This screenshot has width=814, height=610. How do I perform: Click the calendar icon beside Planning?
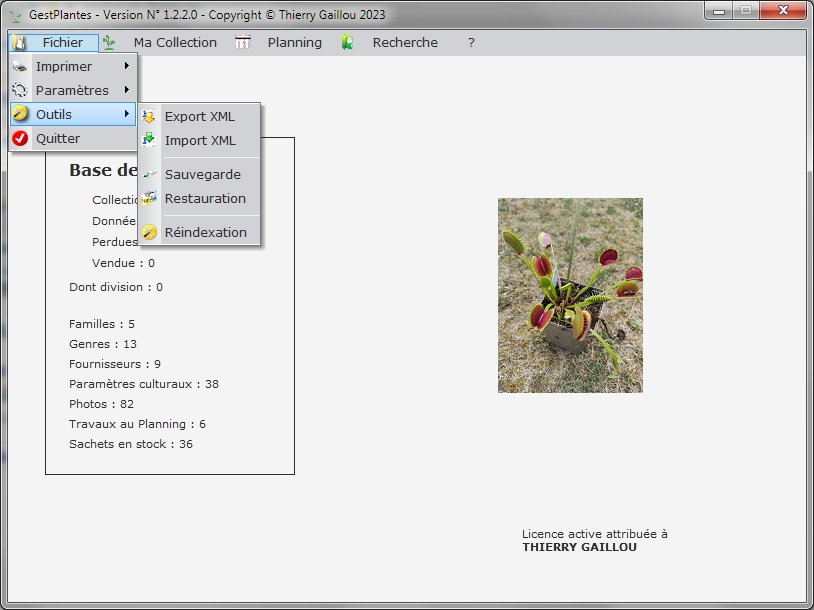242,43
